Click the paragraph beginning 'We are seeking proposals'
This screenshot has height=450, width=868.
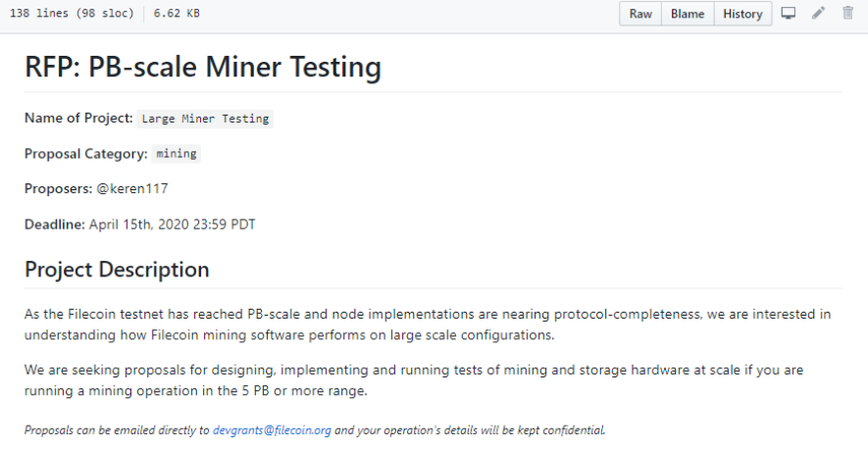click(414, 380)
